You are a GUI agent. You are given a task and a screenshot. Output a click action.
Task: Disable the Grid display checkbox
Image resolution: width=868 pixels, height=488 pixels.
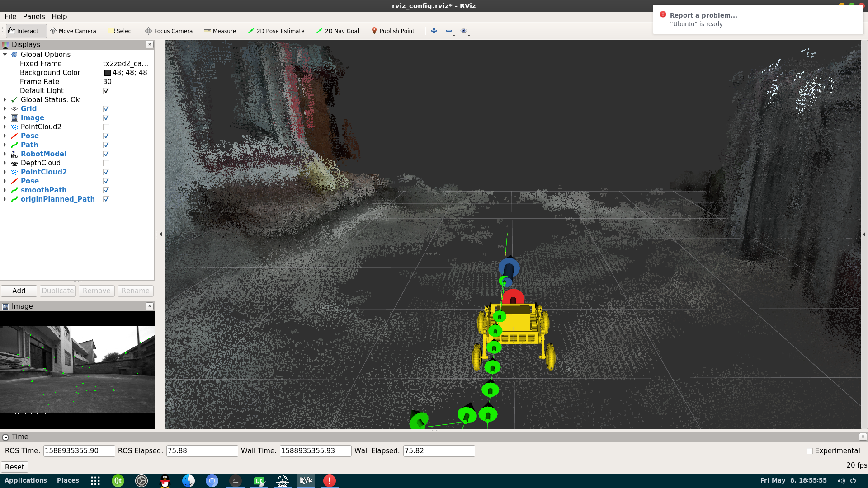click(x=106, y=109)
